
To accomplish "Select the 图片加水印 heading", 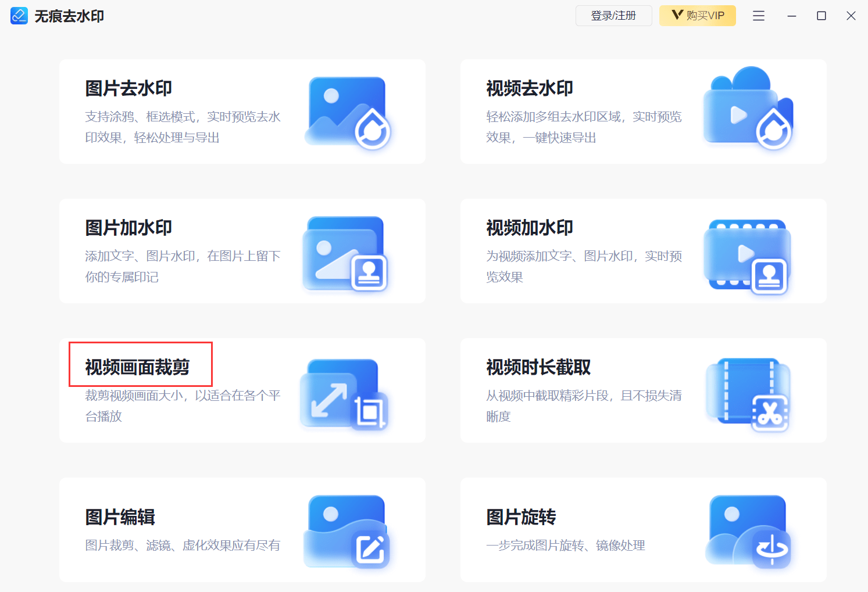I will click(x=128, y=228).
